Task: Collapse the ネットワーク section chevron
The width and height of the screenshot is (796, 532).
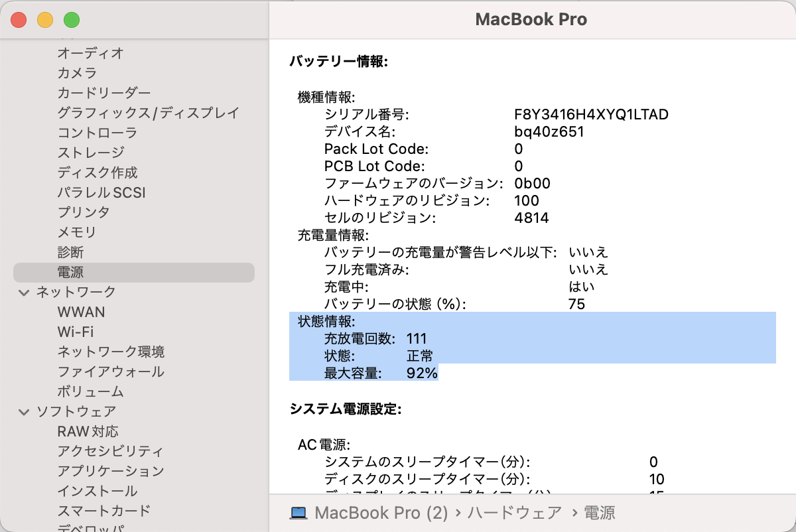Action: coord(24,293)
